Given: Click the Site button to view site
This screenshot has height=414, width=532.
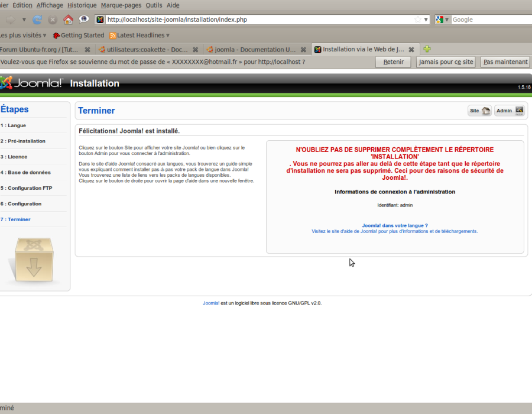Looking at the screenshot, I should [479, 111].
